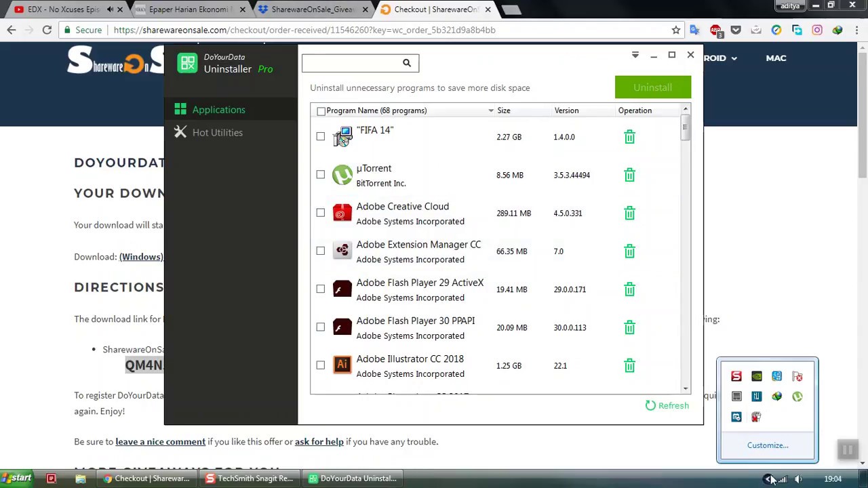The height and width of the screenshot is (488, 868).
Task: Click the search magnifier icon in Uninstaller
Action: coord(407,63)
